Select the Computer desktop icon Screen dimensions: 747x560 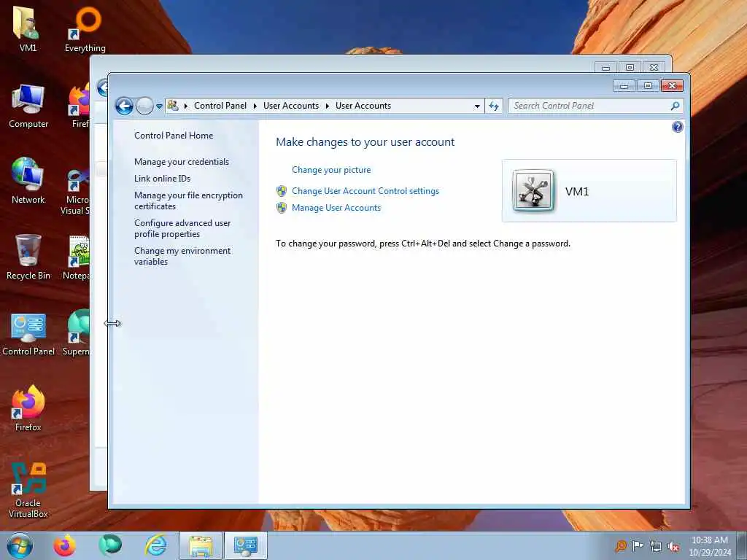pyautogui.click(x=28, y=106)
